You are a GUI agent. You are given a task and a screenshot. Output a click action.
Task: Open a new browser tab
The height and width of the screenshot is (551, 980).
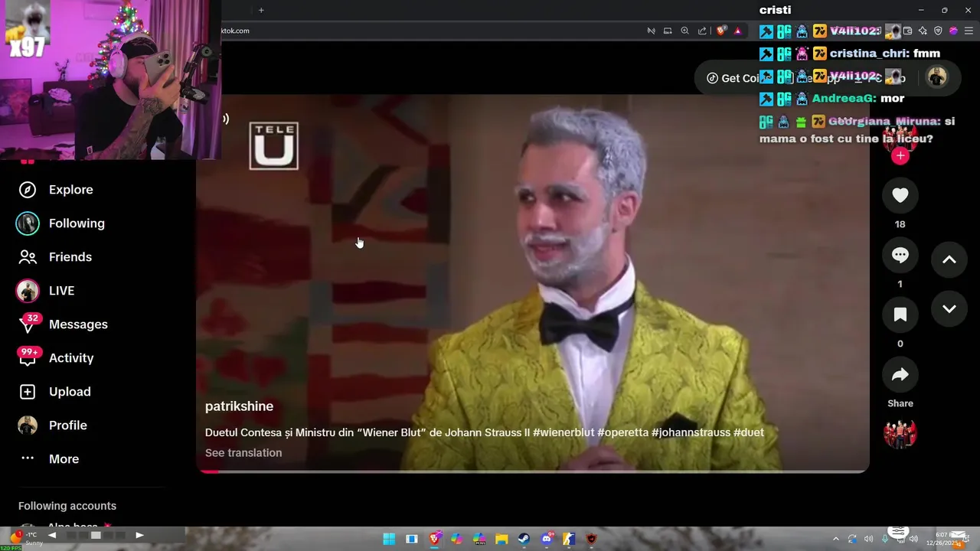click(261, 10)
